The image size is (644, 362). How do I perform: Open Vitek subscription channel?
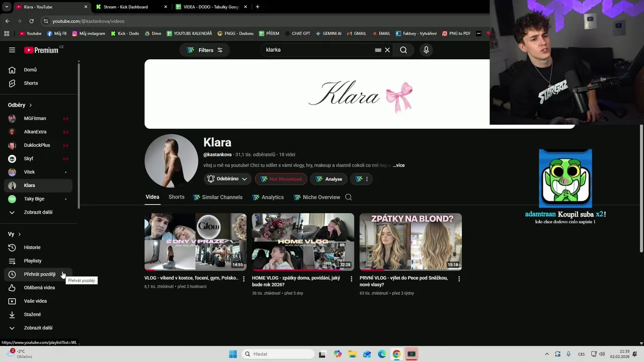pos(38,172)
